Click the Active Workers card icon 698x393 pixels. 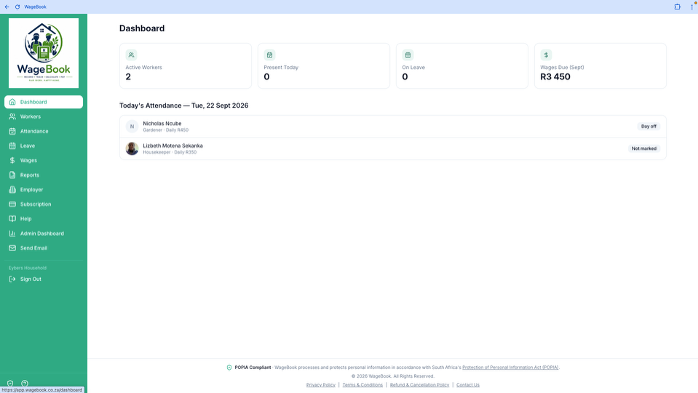[x=131, y=55]
